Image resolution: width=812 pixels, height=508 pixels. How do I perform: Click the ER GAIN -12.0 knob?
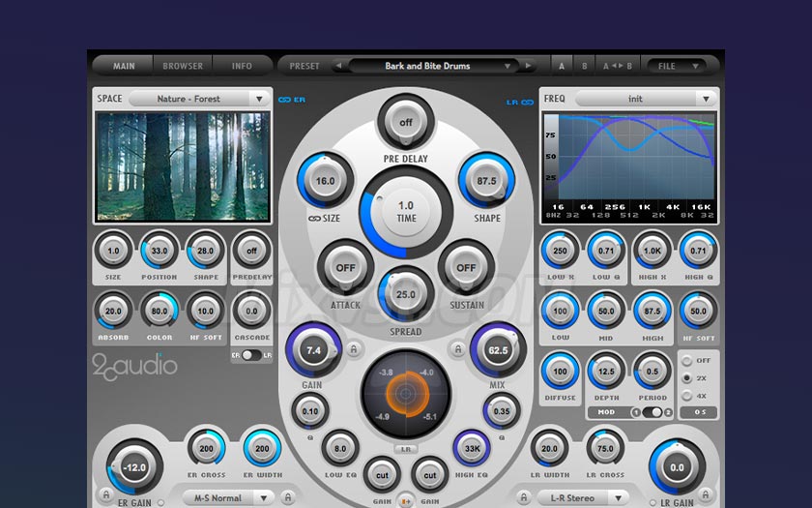point(134,467)
